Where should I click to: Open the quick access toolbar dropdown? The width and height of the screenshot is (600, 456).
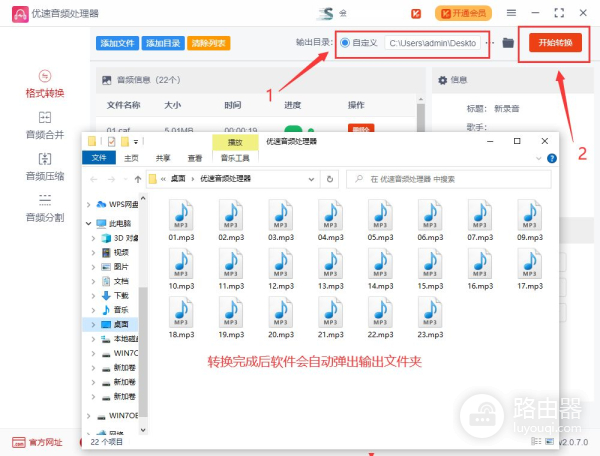coord(135,142)
